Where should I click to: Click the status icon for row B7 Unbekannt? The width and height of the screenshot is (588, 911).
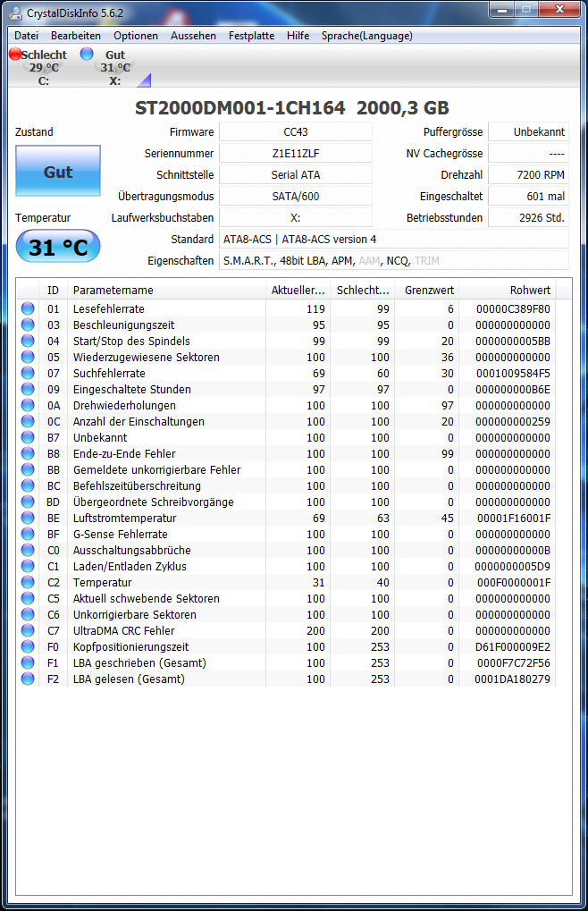(28, 437)
